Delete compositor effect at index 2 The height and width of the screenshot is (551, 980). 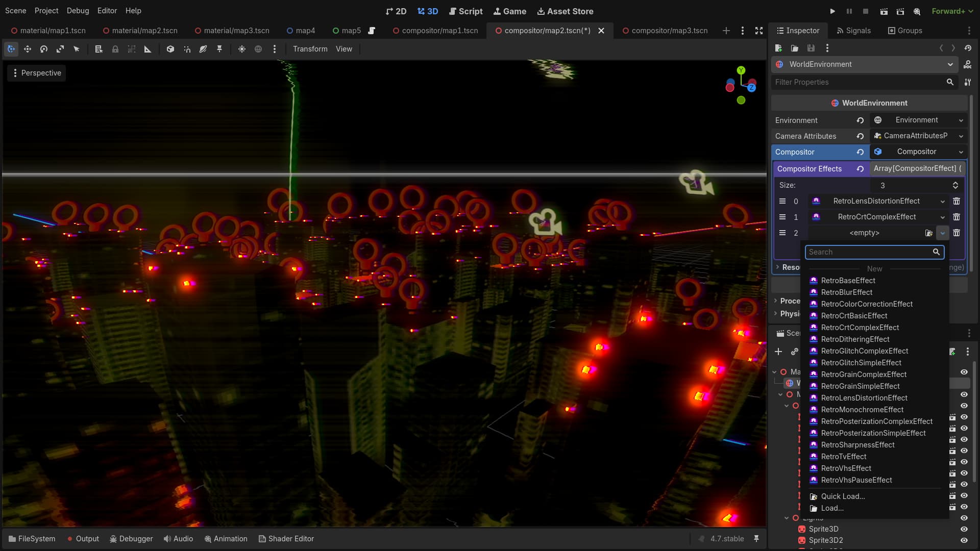[957, 233]
